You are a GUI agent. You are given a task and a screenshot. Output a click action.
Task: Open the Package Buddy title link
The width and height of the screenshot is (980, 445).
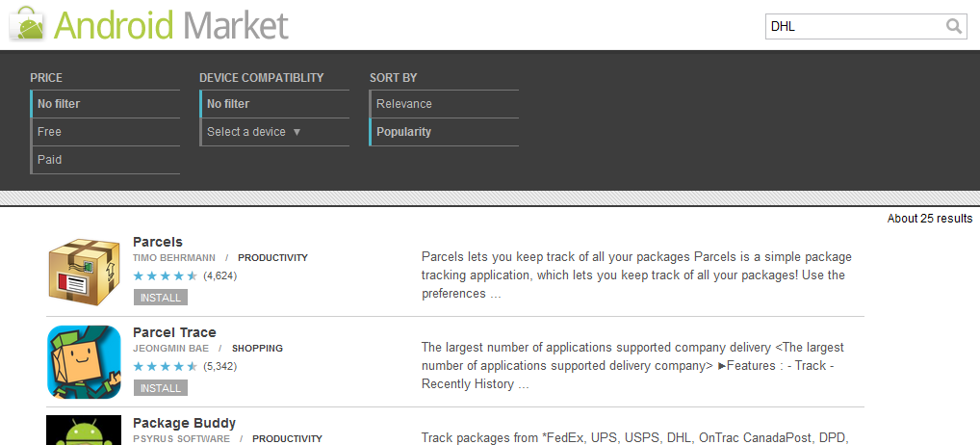pos(184,423)
